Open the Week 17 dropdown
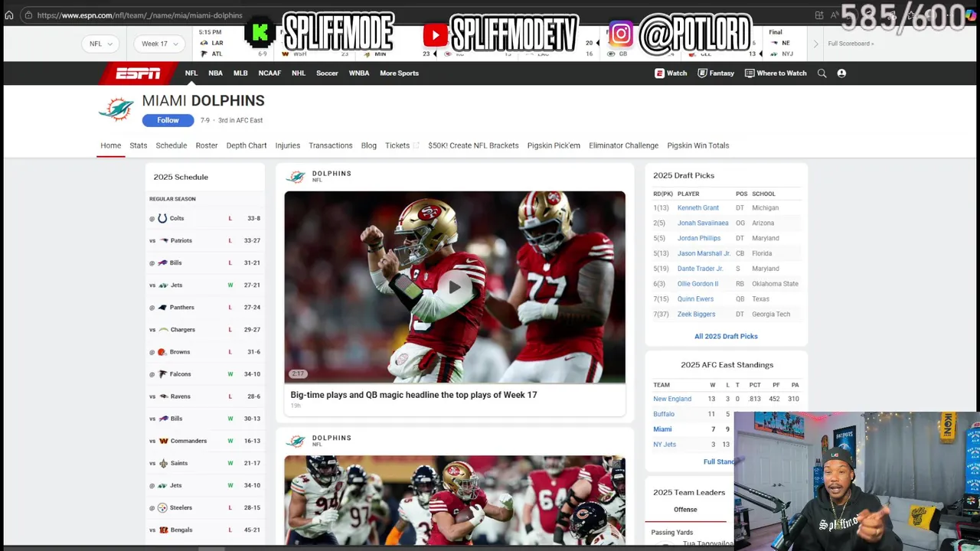The image size is (980, 551). 159,44
